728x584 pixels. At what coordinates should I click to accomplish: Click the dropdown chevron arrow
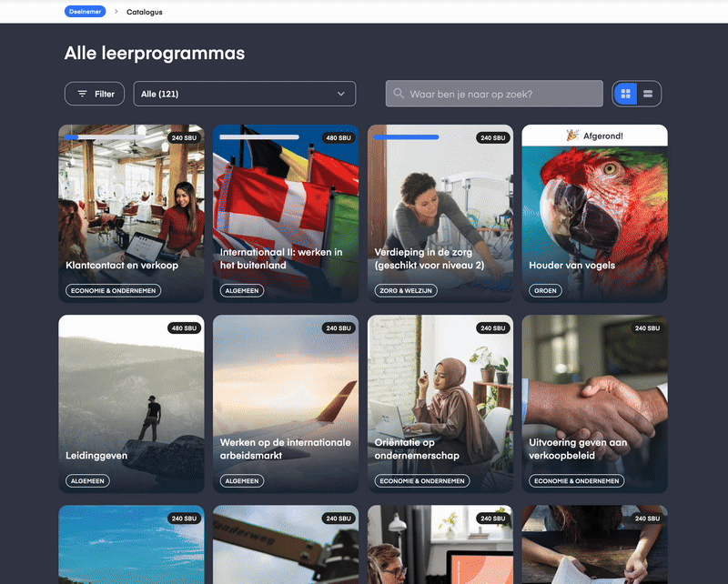[340, 94]
